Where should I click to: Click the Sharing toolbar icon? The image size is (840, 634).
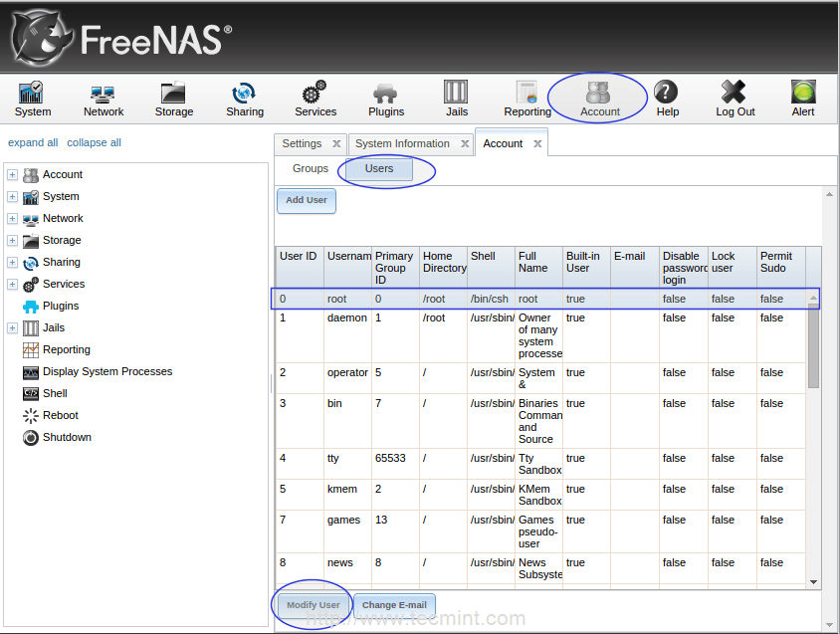coord(244,99)
